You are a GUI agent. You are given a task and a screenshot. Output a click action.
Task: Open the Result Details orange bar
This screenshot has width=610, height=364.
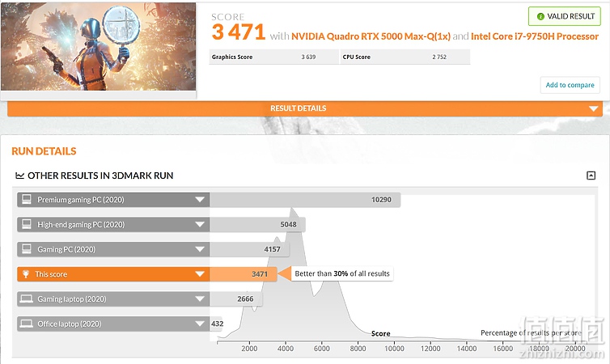coord(305,108)
